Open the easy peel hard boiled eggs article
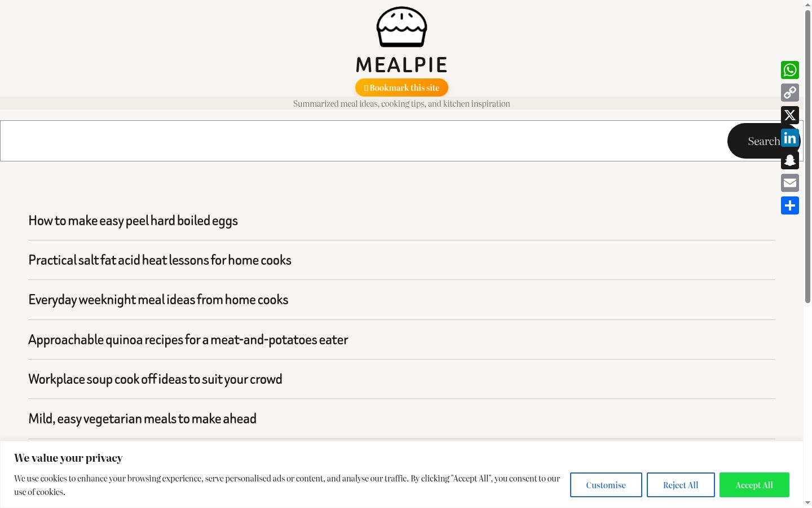This screenshot has width=812, height=508. [133, 221]
